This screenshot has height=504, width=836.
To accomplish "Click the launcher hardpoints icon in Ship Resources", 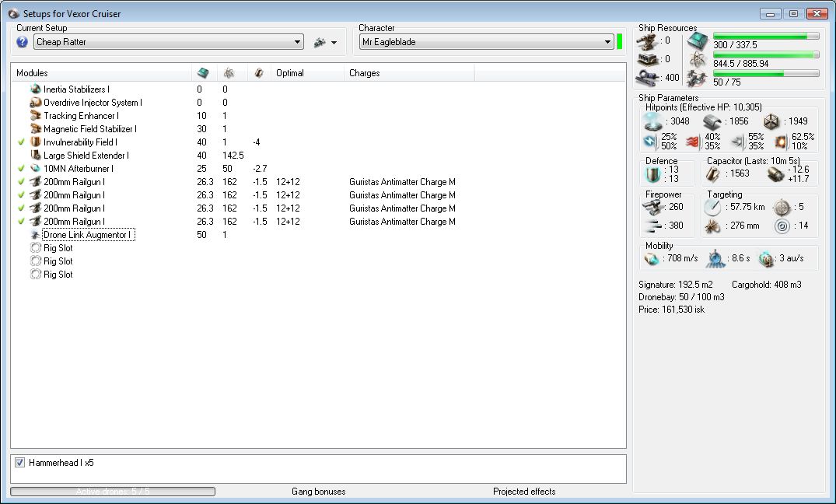I will click(647, 60).
